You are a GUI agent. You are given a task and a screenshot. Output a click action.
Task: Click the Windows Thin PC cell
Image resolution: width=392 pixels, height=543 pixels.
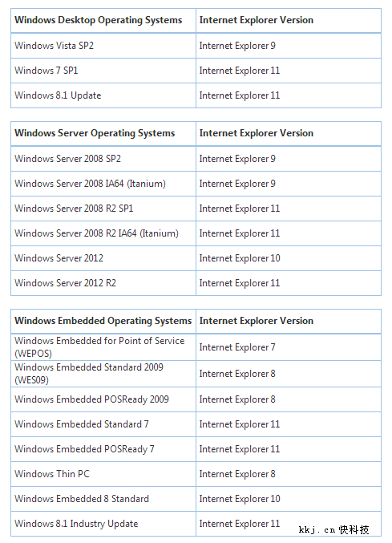pos(103,474)
